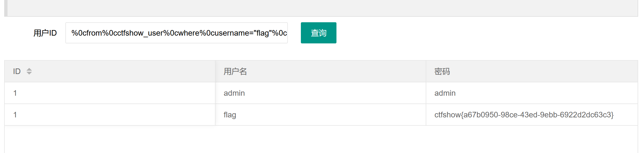Click the ID cell in admin row
The image size is (644, 153).
coord(15,93)
